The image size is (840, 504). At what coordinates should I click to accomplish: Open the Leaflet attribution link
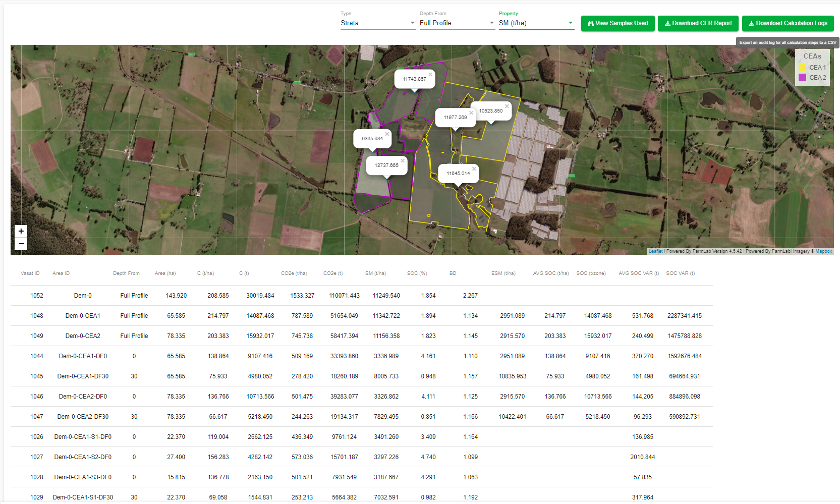click(655, 251)
